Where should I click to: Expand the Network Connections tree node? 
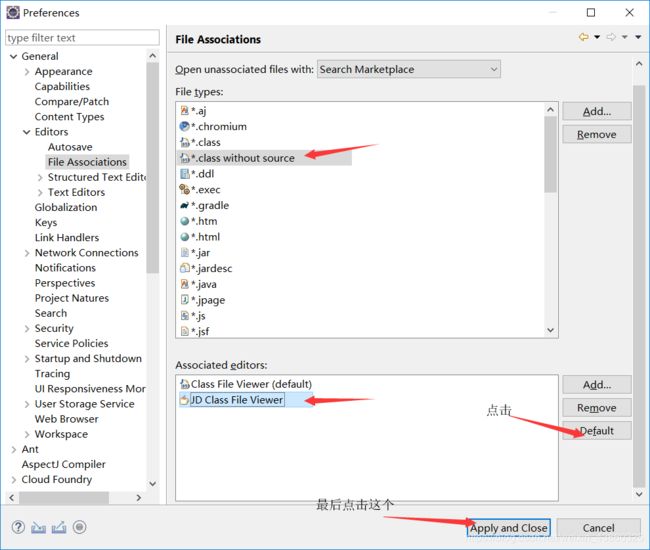coord(26,253)
